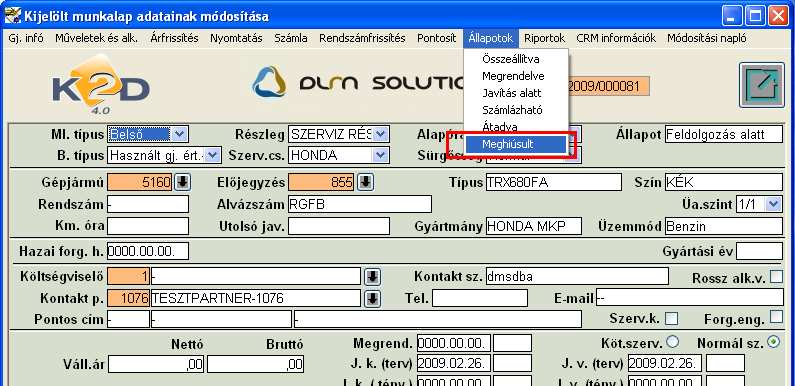The width and height of the screenshot is (795, 386).
Task: Click the Km. óra input field
Action: click(148, 226)
